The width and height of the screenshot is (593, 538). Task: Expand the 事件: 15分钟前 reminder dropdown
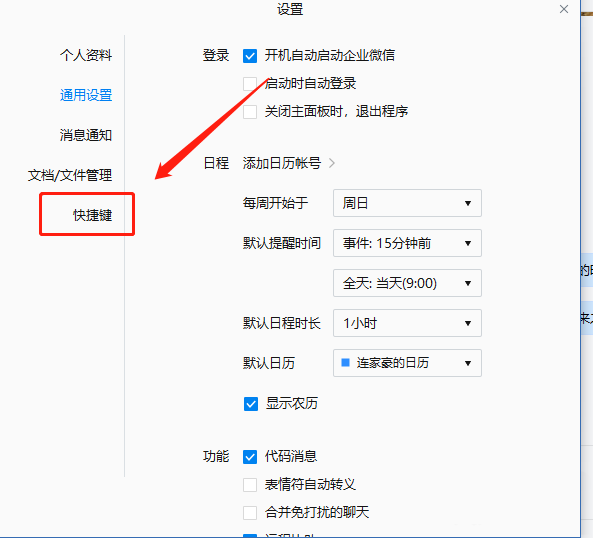coord(407,243)
